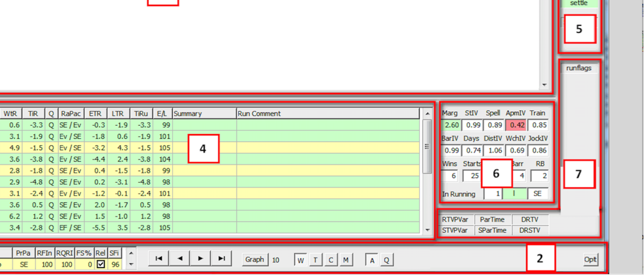Click the previous record arrow button
Screen dimensions: 644x275
point(180,259)
